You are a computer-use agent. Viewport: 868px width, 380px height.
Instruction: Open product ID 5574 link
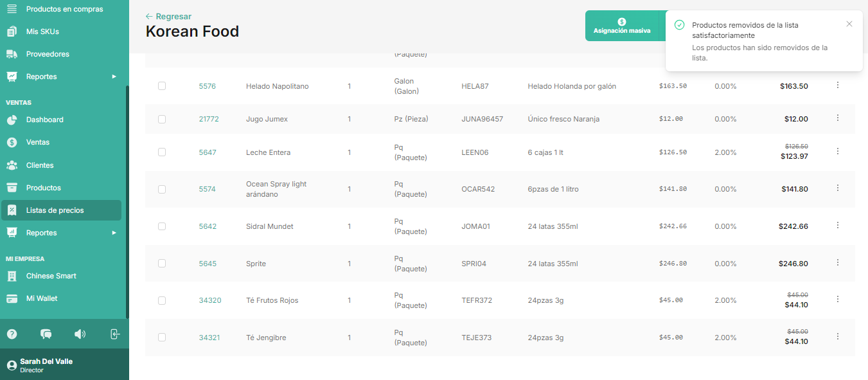click(208, 189)
